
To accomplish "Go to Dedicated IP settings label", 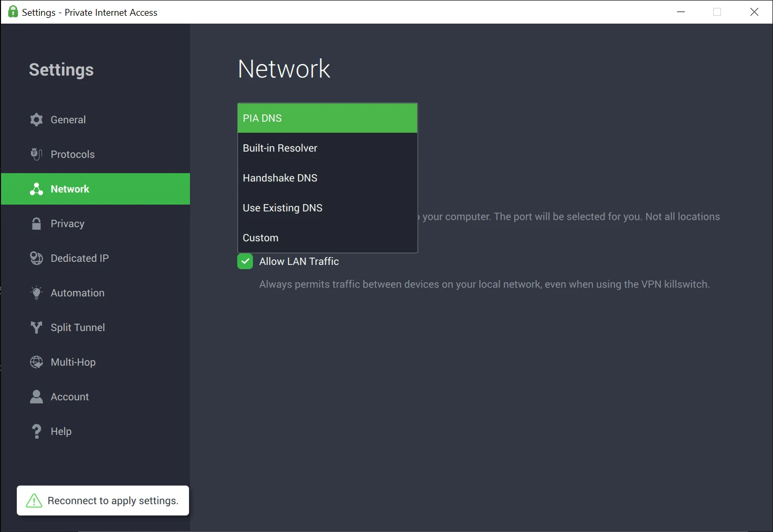I will (80, 258).
